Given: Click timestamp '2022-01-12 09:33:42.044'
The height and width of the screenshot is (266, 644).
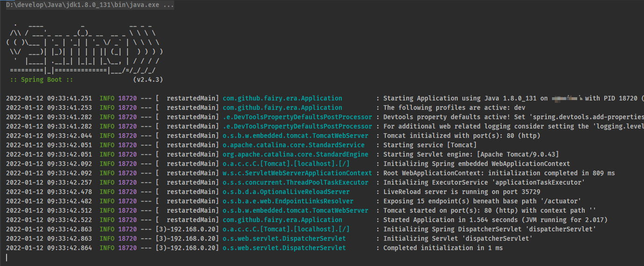Looking at the screenshot, I should pyautogui.click(x=49, y=136).
